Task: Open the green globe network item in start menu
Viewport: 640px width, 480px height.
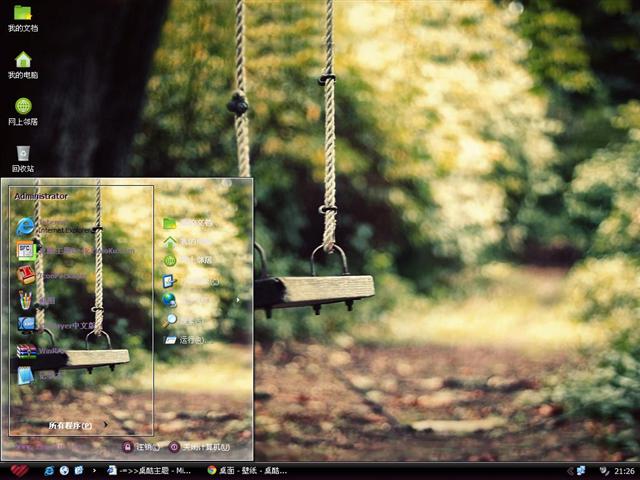Action: coord(169,260)
